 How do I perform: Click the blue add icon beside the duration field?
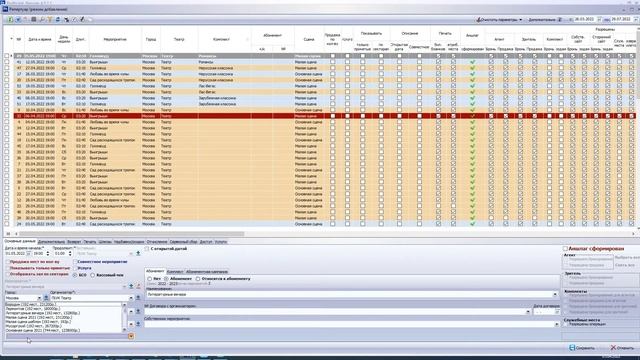(x=138, y=253)
